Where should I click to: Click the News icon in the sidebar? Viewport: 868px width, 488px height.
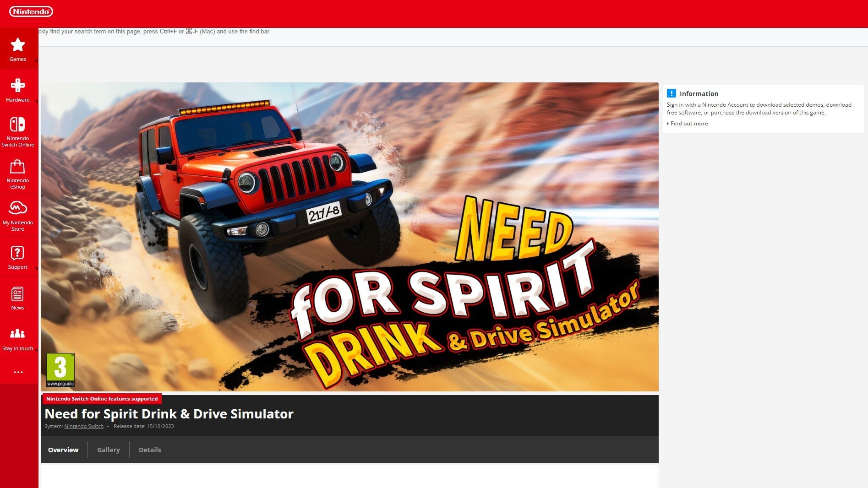tap(18, 293)
